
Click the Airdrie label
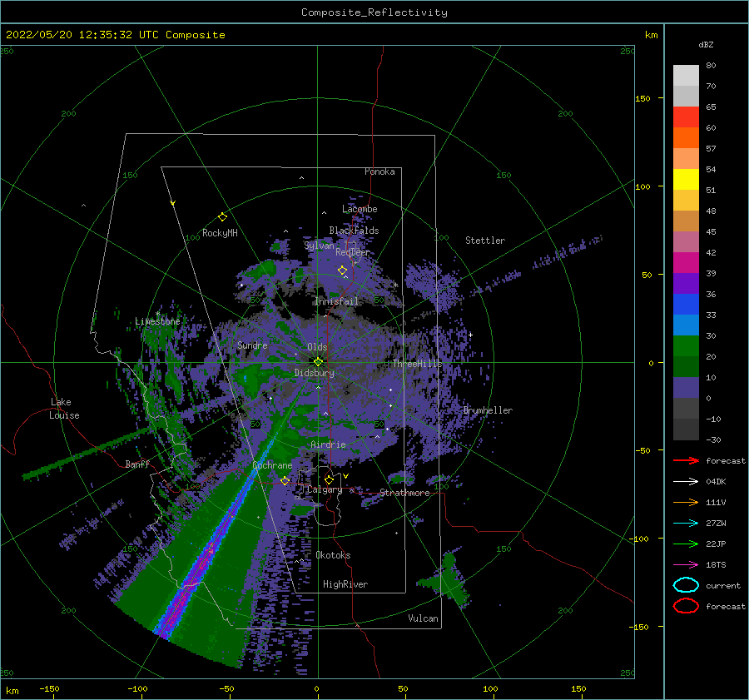(x=328, y=444)
